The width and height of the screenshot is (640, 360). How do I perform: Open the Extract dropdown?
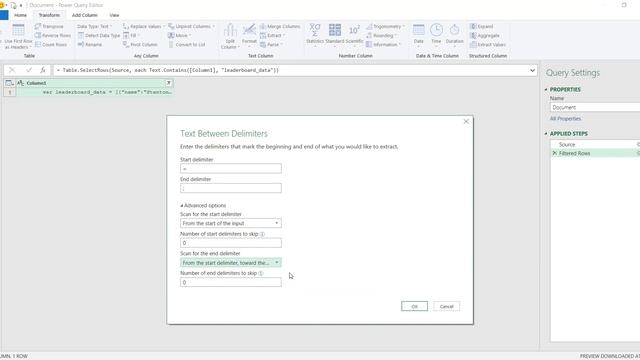click(x=272, y=36)
